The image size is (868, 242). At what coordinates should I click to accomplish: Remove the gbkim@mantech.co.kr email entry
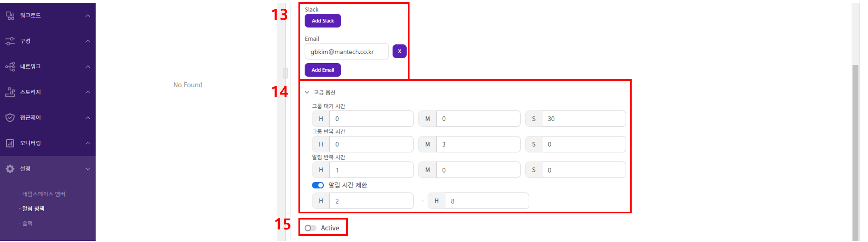[399, 51]
